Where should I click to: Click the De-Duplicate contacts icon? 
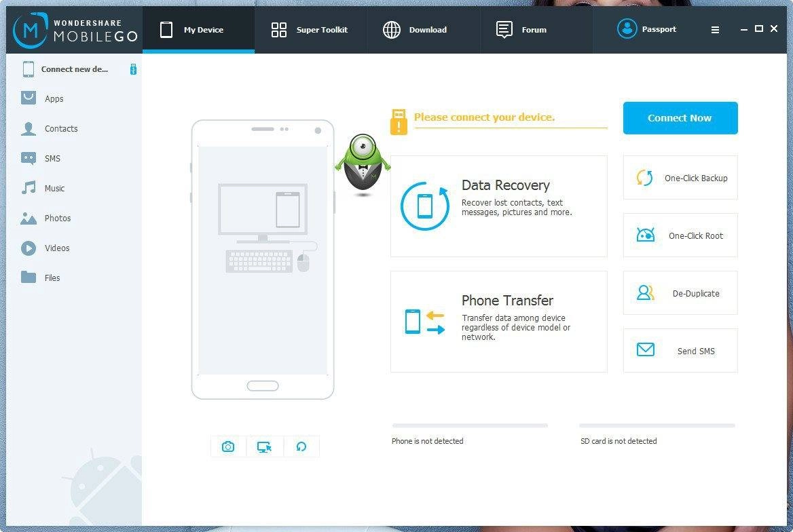645,292
